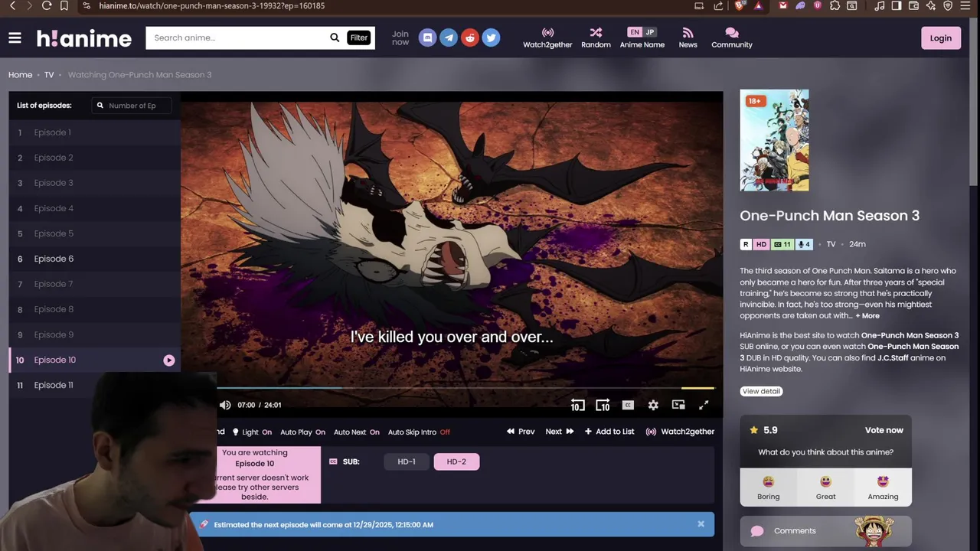Click the search magnifier icon
Image resolution: width=980 pixels, height=551 pixels.
335,37
